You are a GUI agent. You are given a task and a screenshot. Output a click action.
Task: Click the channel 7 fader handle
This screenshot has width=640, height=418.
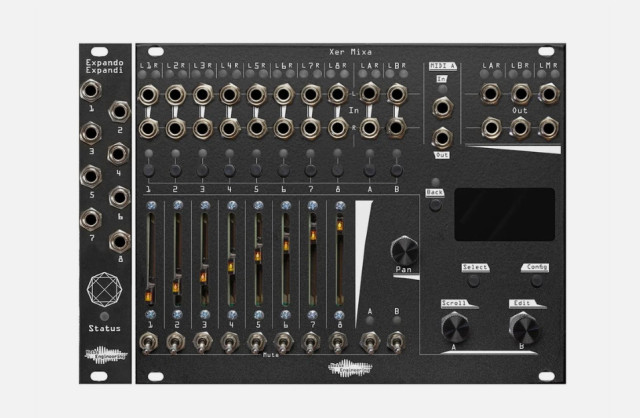click(x=313, y=234)
